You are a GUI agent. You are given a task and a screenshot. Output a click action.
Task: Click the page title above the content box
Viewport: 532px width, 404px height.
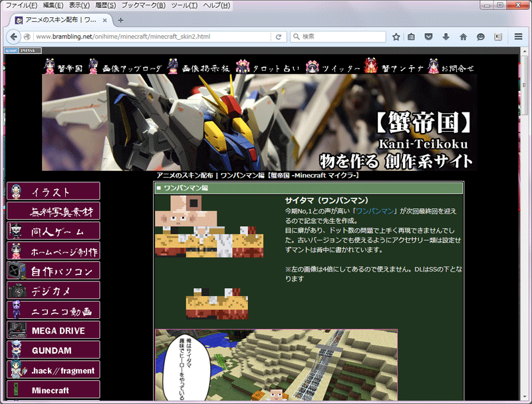pyautogui.click(x=258, y=176)
